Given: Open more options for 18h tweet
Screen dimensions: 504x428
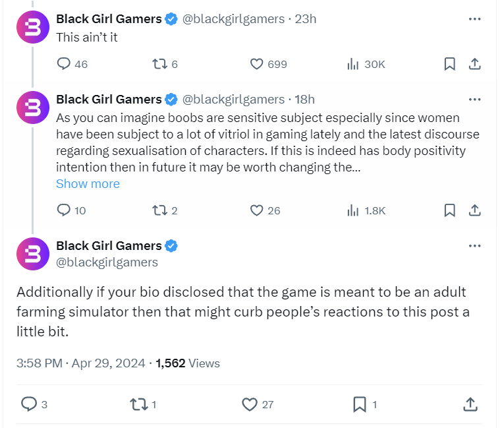Looking at the screenshot, I should pyautogui.click(x=474, y=100).
